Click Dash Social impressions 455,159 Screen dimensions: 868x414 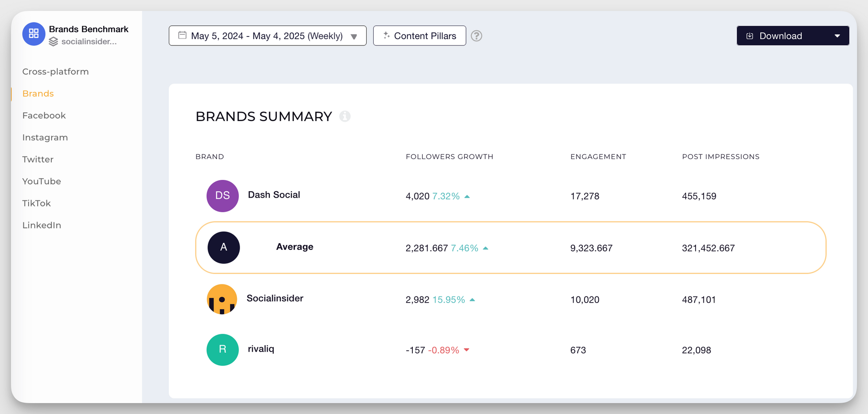click(699, 196)
